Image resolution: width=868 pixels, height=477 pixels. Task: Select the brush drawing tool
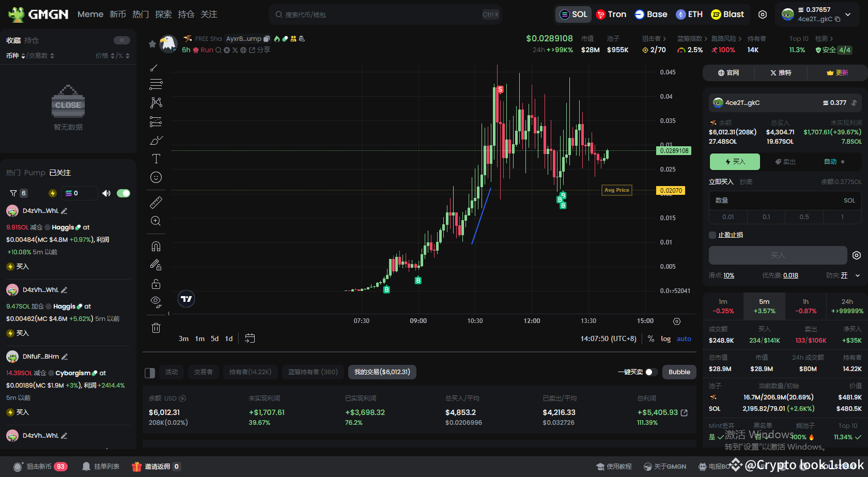click(x=156, y=140)
